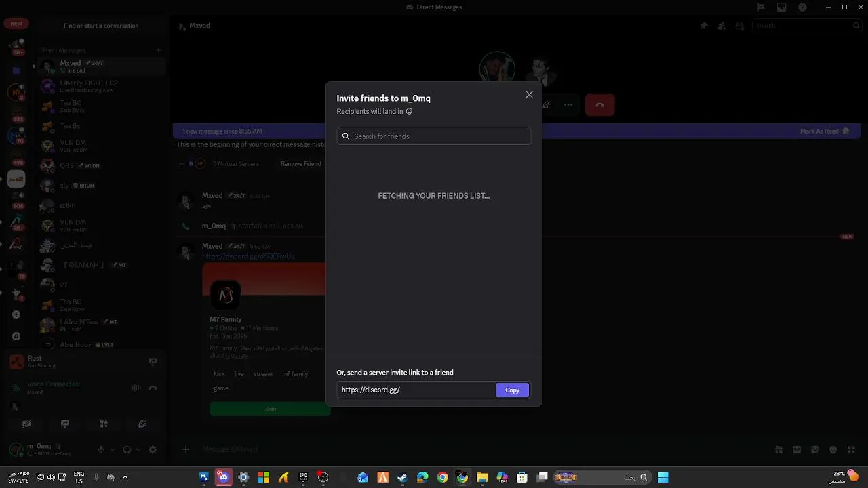Viewport: 868px width, 488px height.
Task: Join the M7 Family server
Action: point(270,409)
